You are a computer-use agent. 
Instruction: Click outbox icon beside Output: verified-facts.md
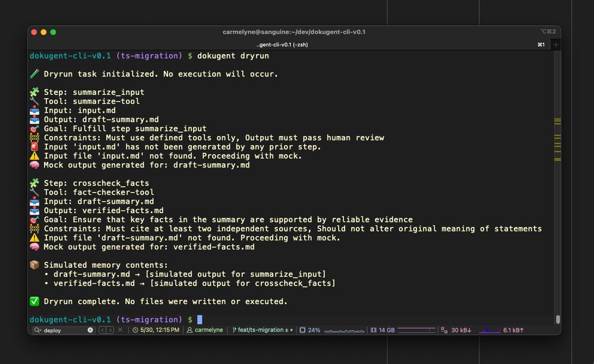[x=34, y=210]
